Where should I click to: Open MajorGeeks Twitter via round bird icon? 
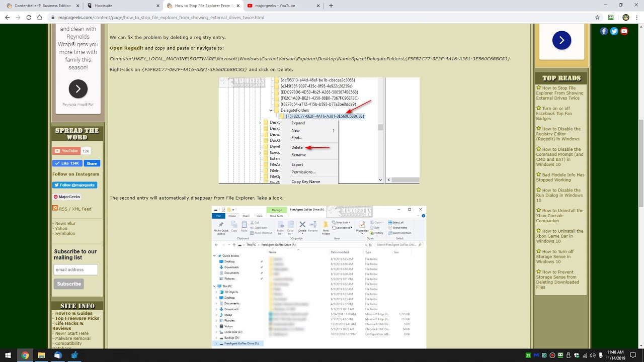(614, 31)
